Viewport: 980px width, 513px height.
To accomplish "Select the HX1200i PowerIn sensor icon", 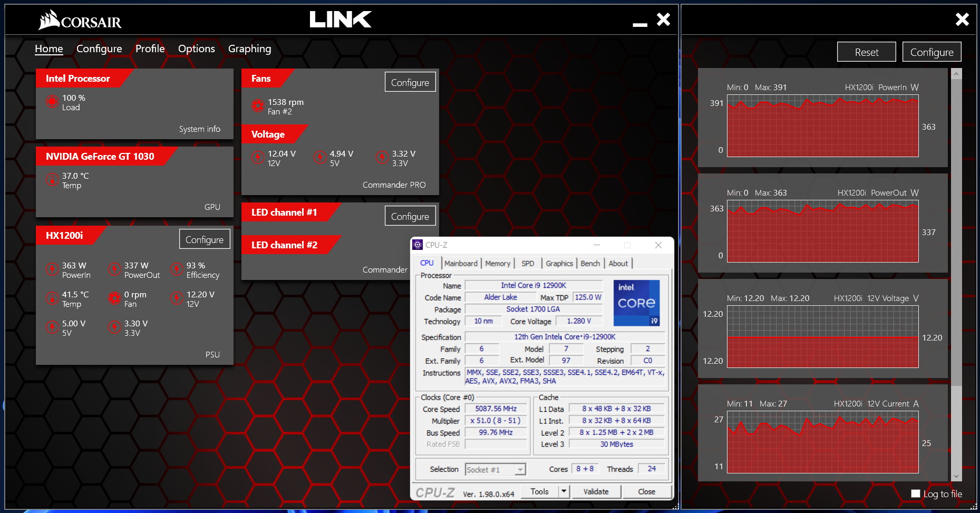I will click(52, 269).
